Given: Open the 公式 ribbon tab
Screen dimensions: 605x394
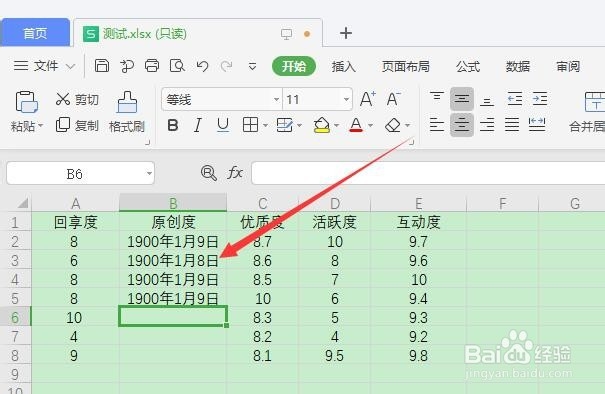Looking at the screenshot, I should [468, 66].
